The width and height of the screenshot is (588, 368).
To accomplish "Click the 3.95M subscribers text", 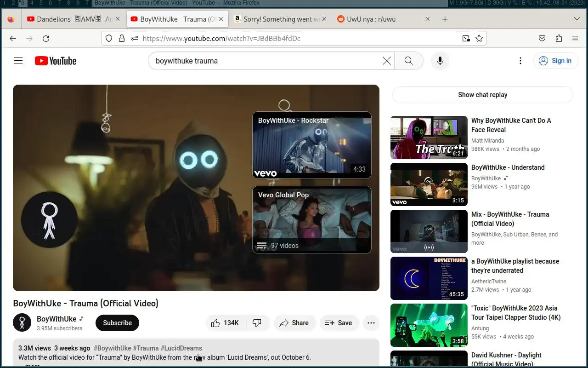I will point(59,328).
